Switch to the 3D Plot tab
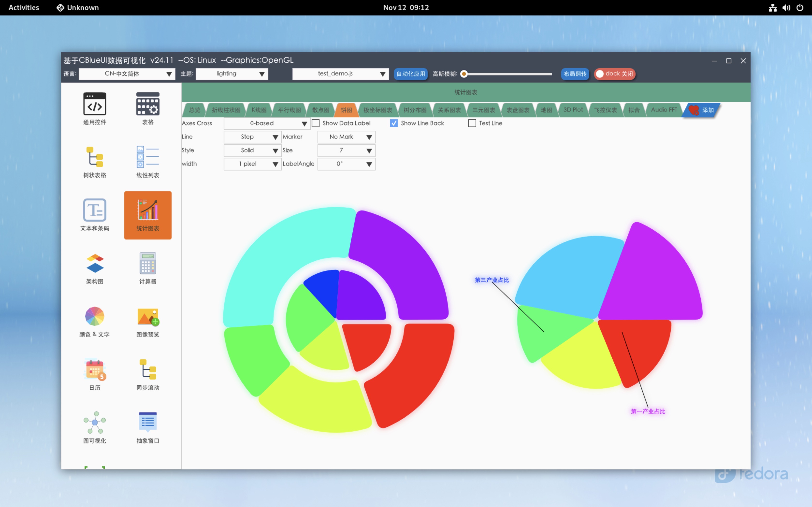812x507 pixels. click(573, 110)
